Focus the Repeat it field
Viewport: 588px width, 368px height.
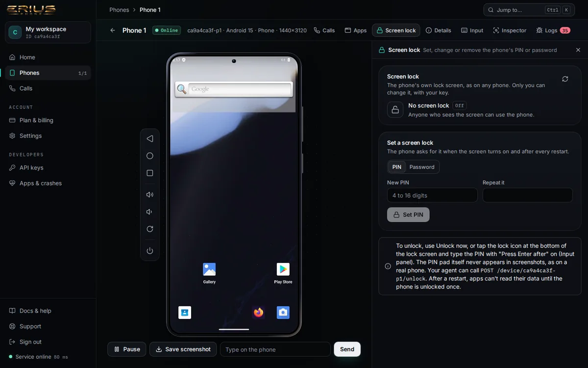click(528, 195)
